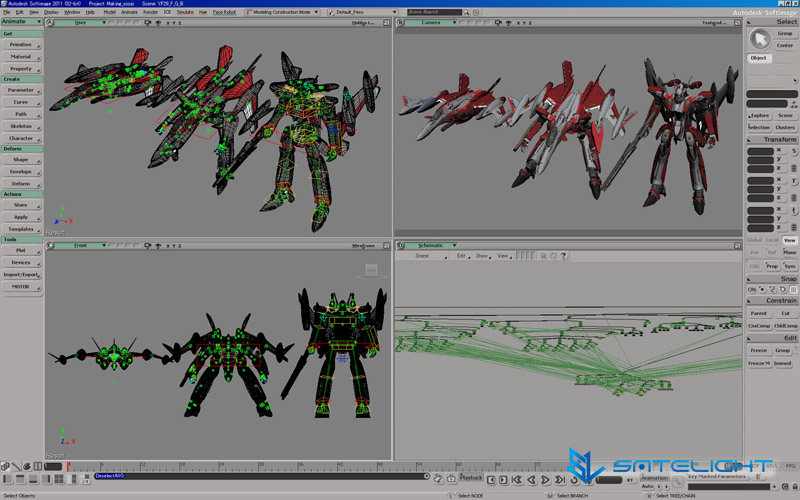
Task: Click the maximize icon of User viewport
Action: 386,23
